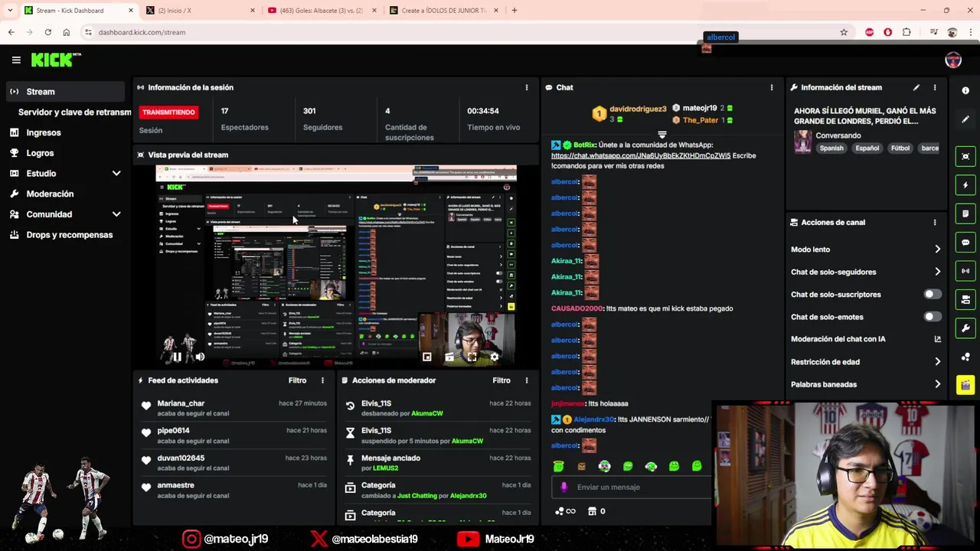
Task: Click the scroll-down indicator at chat top
Action: click(x=662, y=135)
